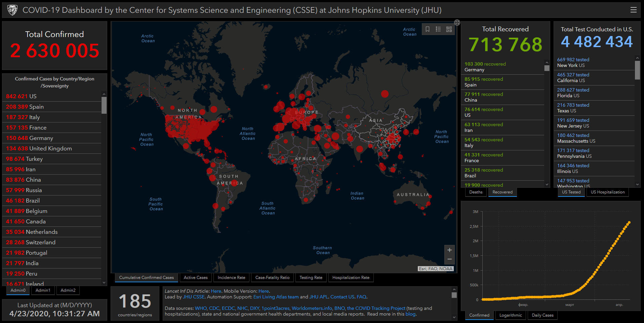Click the last orange data point on chart
This screenshot has width=644, height=323.
[629, 222]
